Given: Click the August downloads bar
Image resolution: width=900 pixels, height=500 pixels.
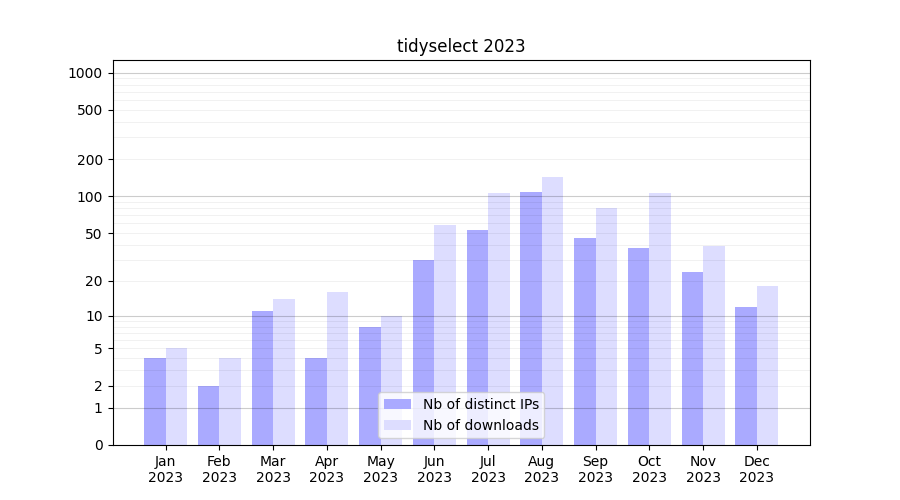Looking at the screenshot, I should coord(552,311).
